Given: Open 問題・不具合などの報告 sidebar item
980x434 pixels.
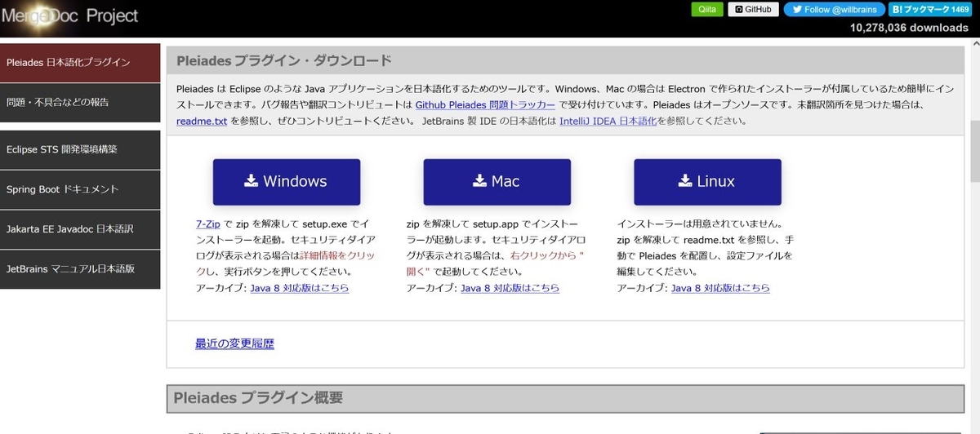Looking at the screenshot, I should 80,103.
